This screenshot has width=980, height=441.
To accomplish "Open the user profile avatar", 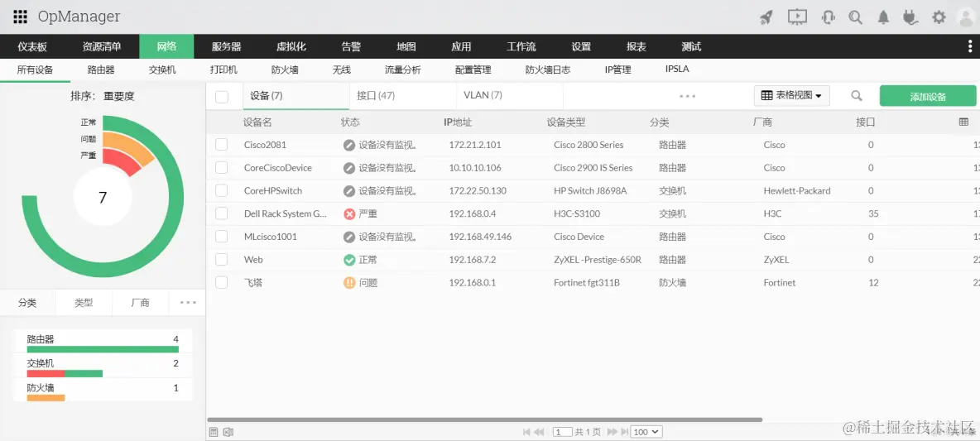I will (966, 17).
